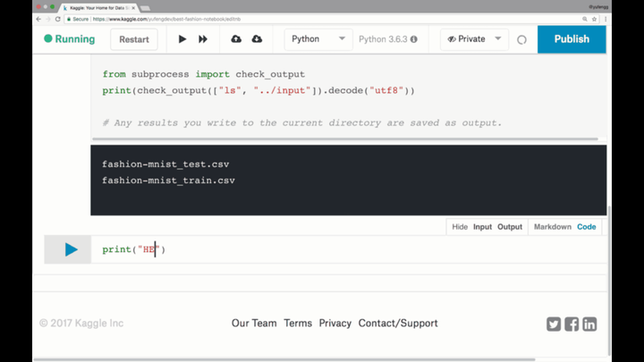Open the Contact/Support footer link
644x362 pixels.
tap(398, 323)
